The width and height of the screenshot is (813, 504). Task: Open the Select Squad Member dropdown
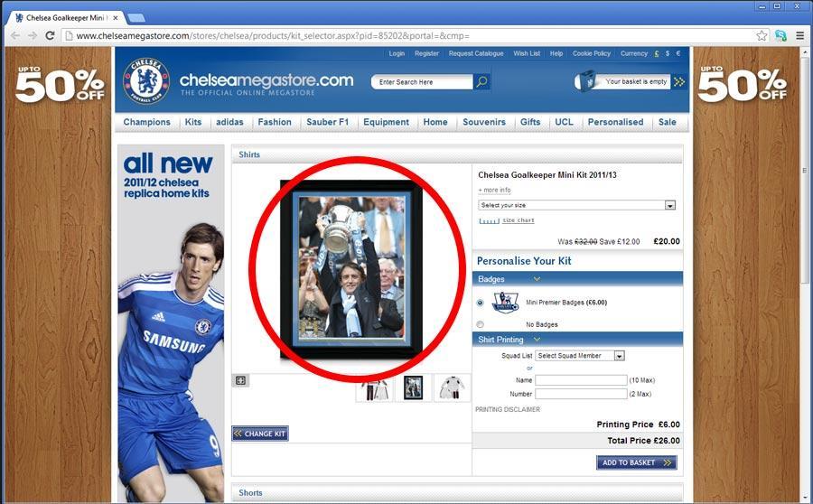point(580,356)
